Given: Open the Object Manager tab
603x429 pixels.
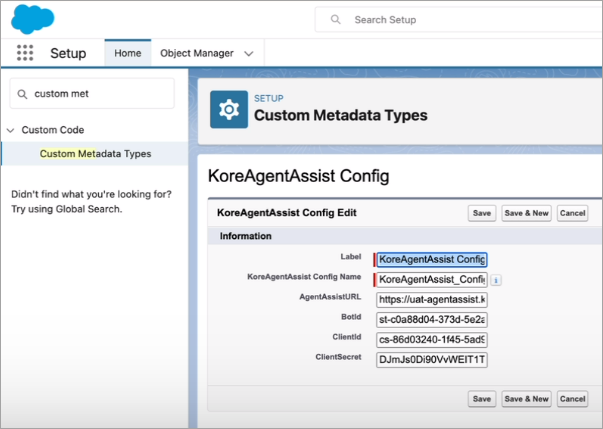Looking at the screenshot, I should (x=197, y=53).
